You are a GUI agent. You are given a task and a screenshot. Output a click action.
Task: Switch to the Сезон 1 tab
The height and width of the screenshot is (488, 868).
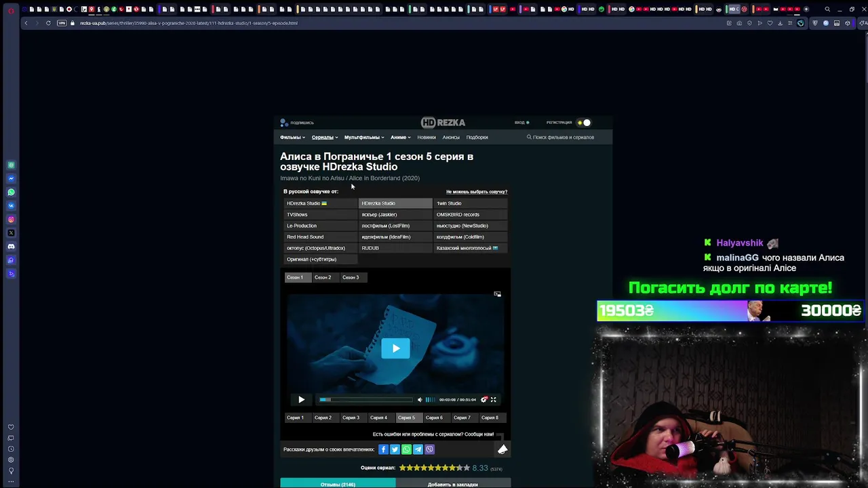point(297,277)
